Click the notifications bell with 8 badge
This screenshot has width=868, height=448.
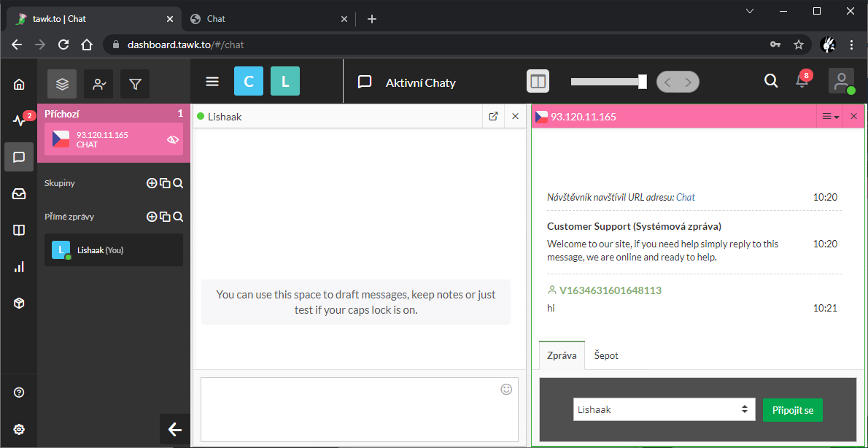[802, 81]
